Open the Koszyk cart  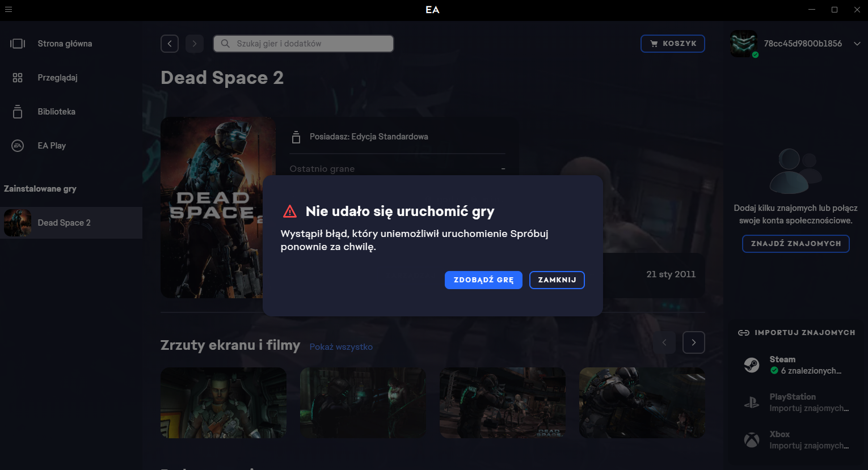[x=673, y=44]
